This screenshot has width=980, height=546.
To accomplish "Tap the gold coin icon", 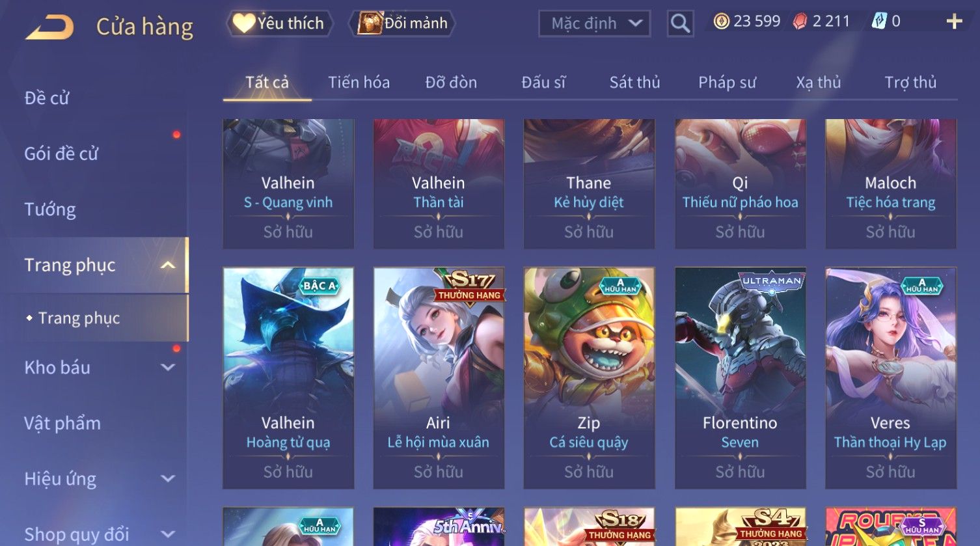I will click(x=721, y=21).
